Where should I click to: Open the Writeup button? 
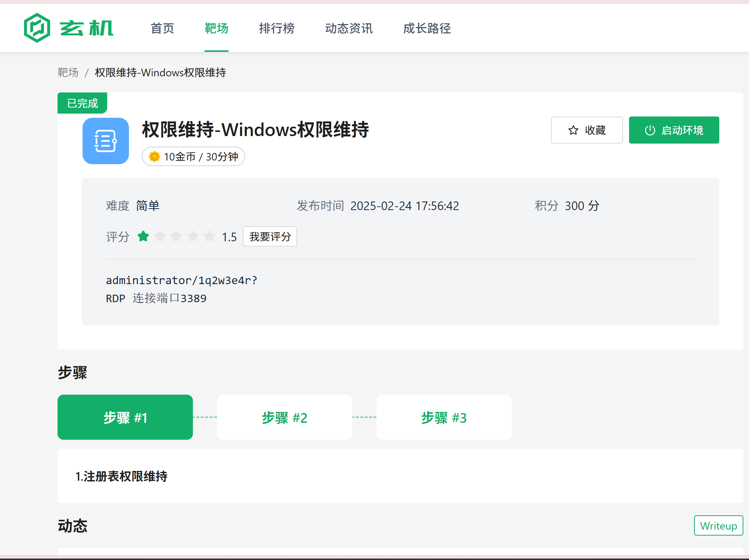click(719, 525)
